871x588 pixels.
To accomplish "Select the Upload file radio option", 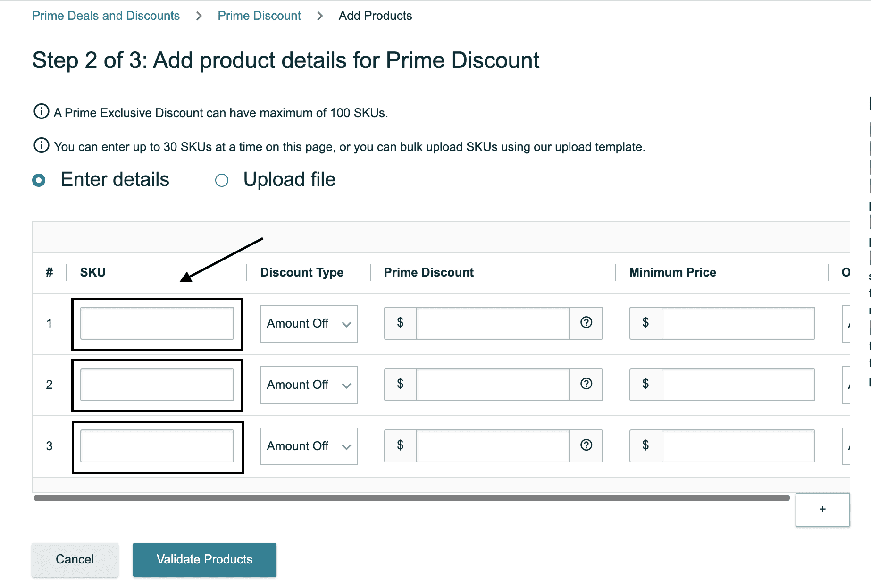I will 222,180.
